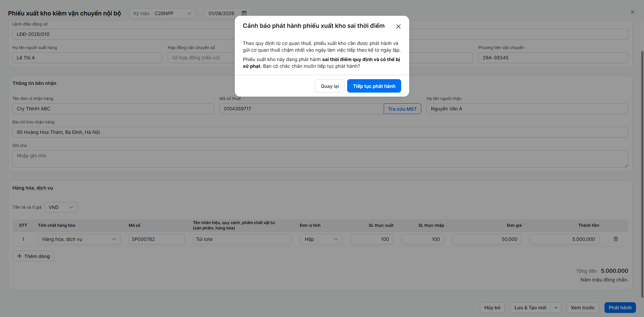Click the text Năm triệu đồng chẵn
The width and height of the screenshot is (644, 317).
point(604,280)
